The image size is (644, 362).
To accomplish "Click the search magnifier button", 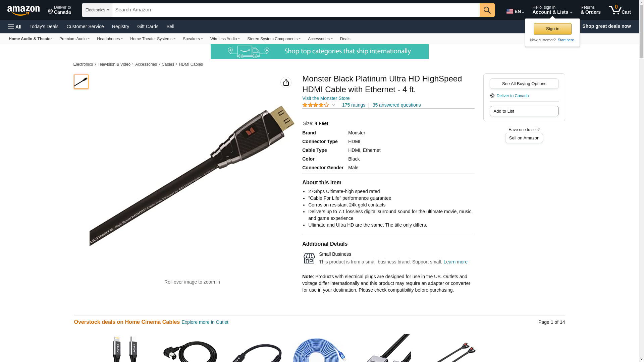I will [x=487, y=10].
